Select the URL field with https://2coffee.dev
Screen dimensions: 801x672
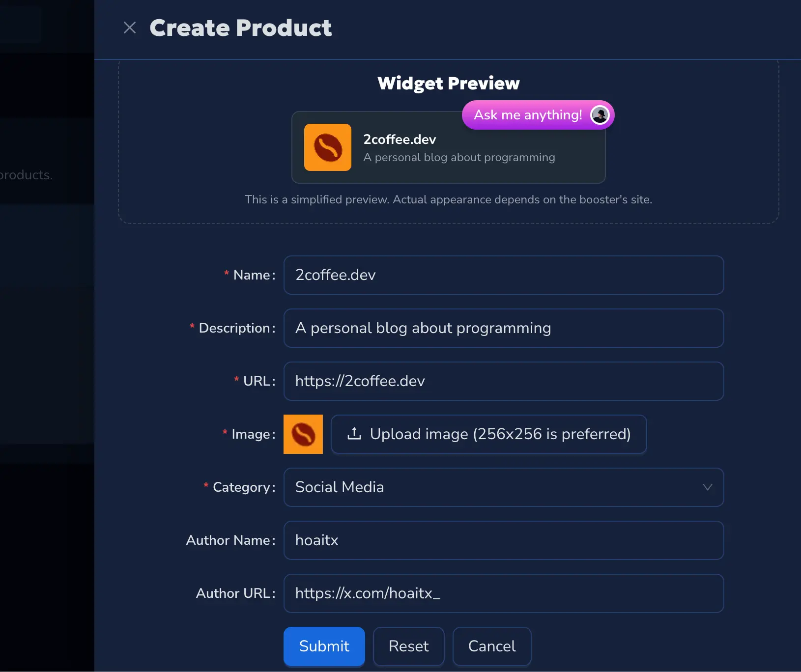504,381
